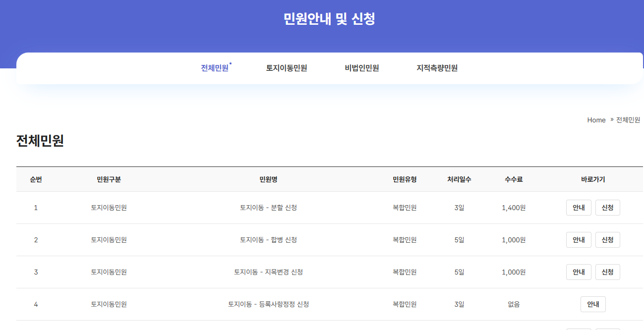The width and height of the screenshot is (644, 330).
Task: Open 안내 for 등록사항정정 신청
Action: (x=593, y=304)
